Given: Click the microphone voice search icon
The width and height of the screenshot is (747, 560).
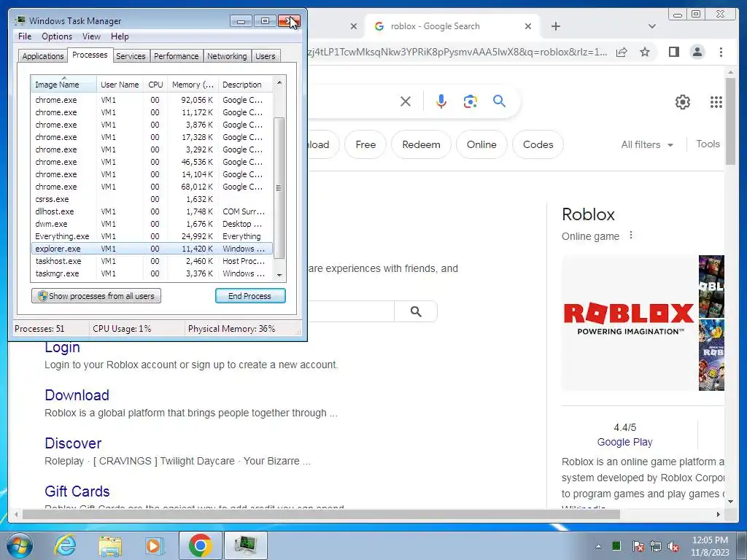Looking at the screenshot, I should tap(441, 101).
